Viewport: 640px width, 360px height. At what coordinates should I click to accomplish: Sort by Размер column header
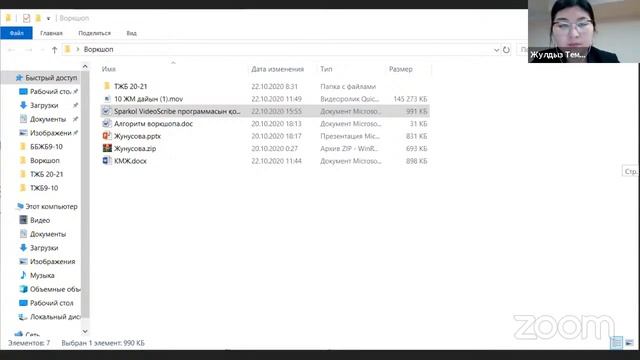pos(400,69)
